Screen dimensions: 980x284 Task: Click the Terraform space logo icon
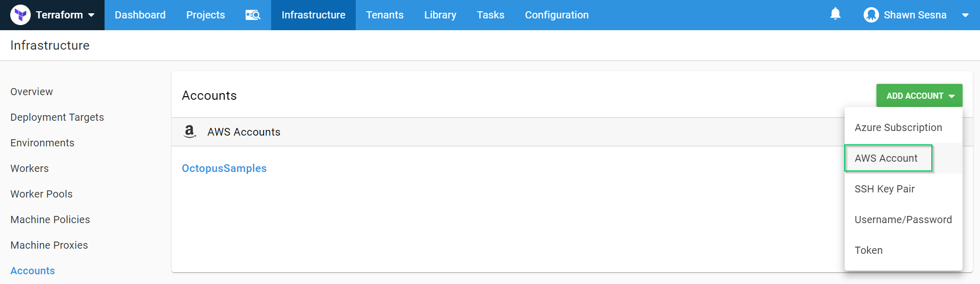coord(21,15)
